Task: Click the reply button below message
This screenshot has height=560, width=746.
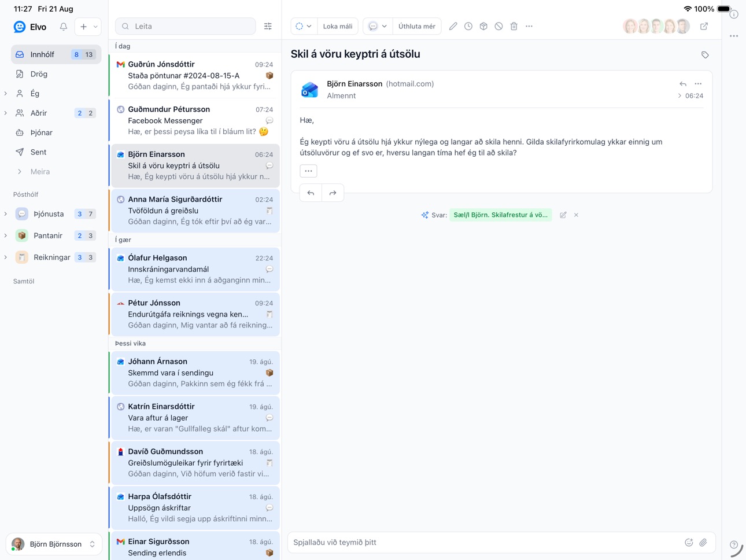Action: 311,193
